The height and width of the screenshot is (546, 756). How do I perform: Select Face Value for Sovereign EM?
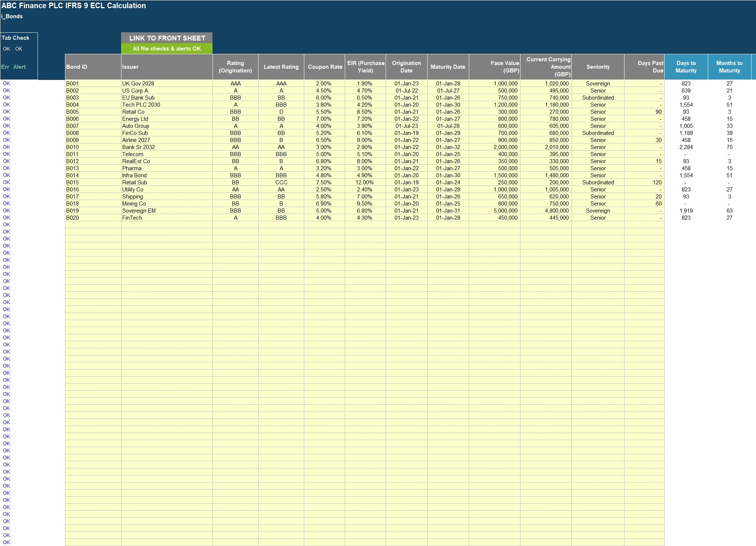click(505, 210)
